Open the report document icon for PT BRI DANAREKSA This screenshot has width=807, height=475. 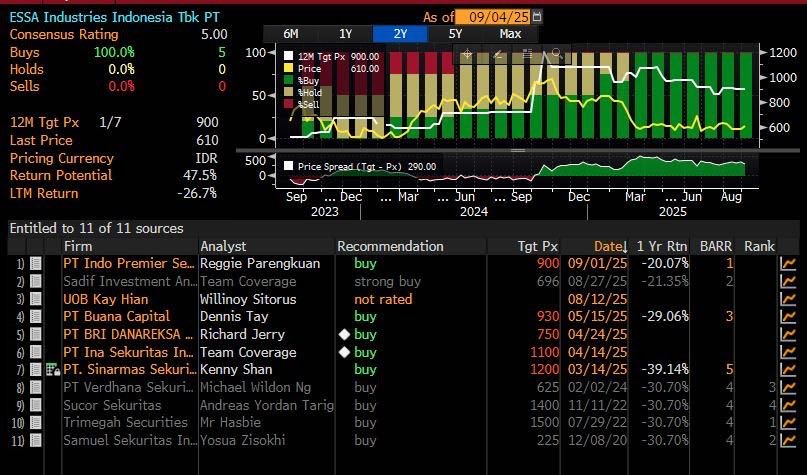[36, 335]
